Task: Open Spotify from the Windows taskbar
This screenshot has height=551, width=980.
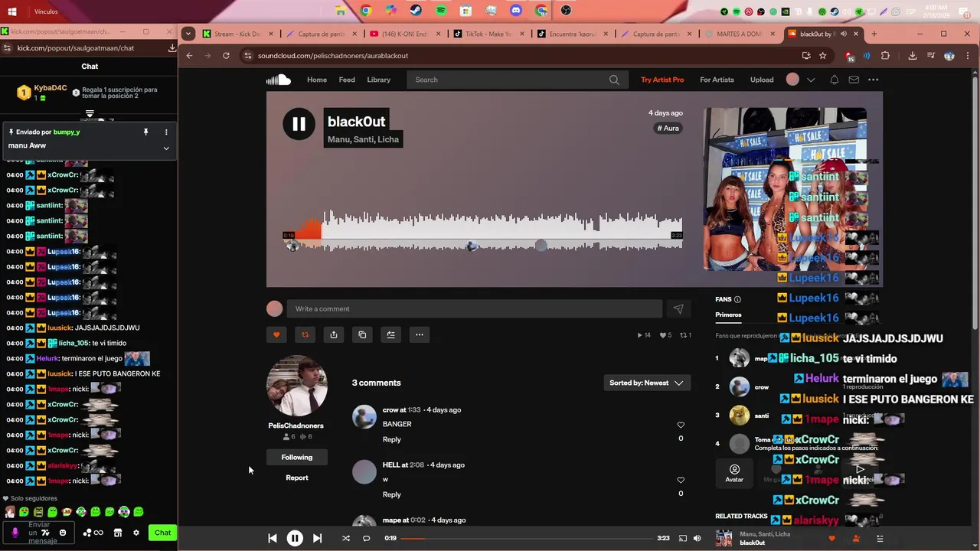Action: pyautogui.click(x=441, y=11)
